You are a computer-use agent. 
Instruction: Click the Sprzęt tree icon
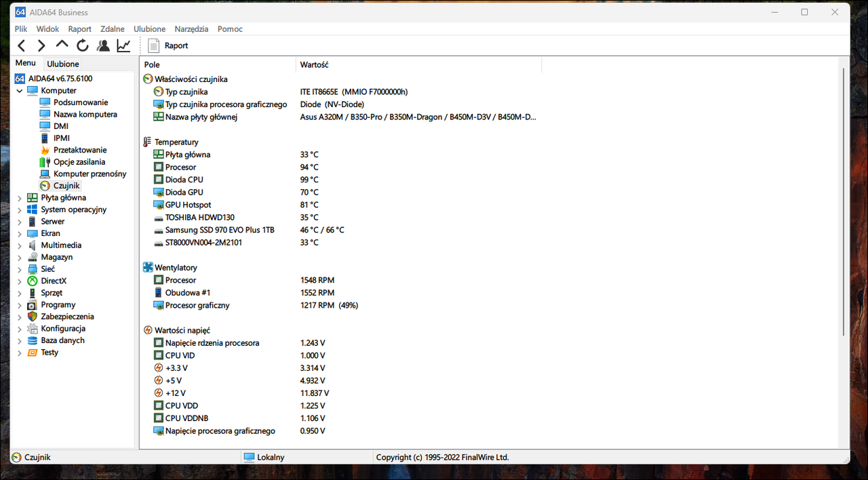[x=32, y=293]
